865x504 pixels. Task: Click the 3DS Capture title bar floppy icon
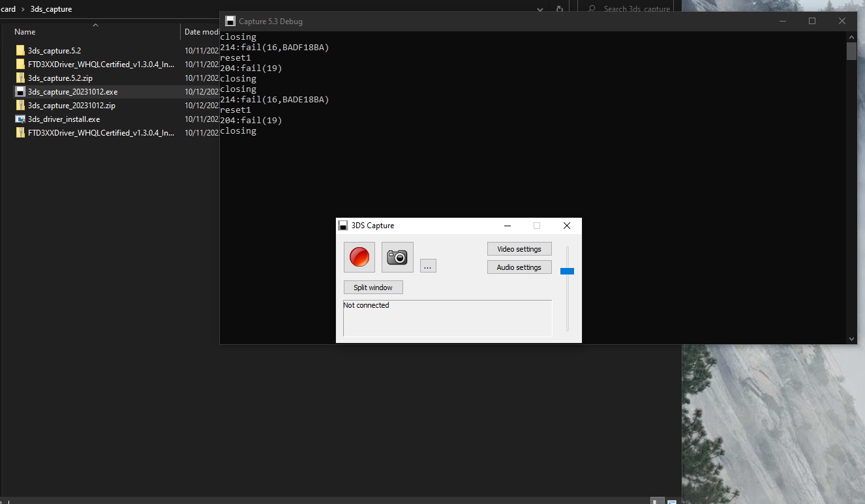click(343, 226)
